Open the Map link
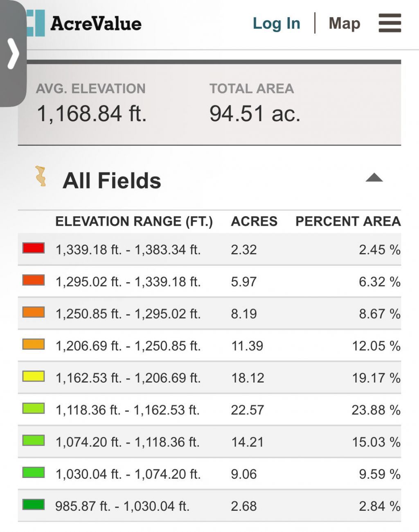This screenshot has width=419, height=532. 345,23
